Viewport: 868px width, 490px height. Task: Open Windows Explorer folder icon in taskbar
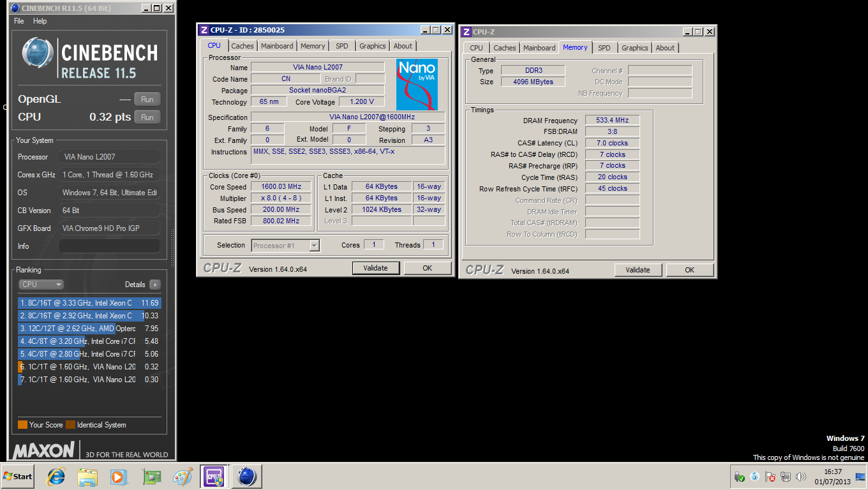87,477
